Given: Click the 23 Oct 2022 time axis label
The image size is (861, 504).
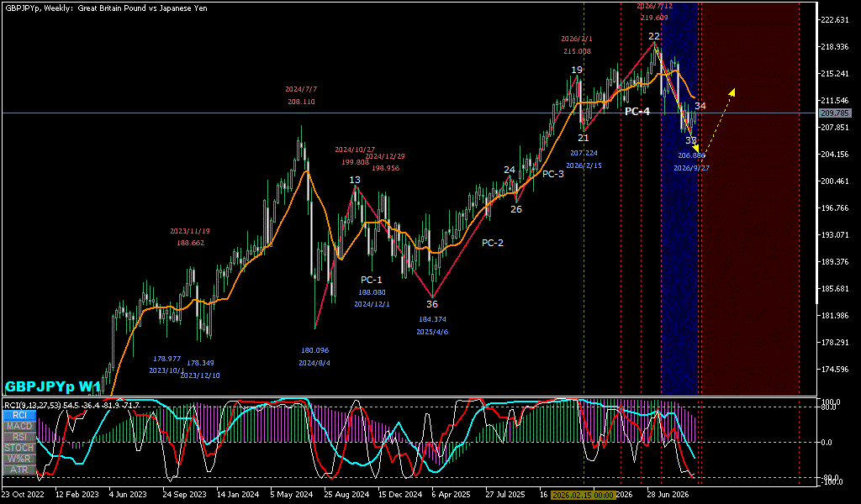Looking at the screenshot, I should click(x=21, y=495).
